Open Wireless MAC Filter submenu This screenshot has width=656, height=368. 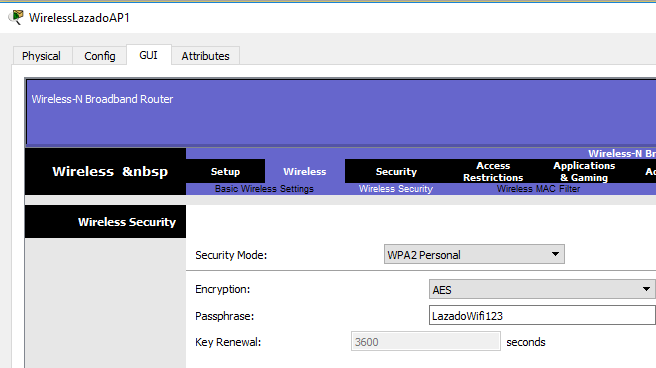(538, 189)
